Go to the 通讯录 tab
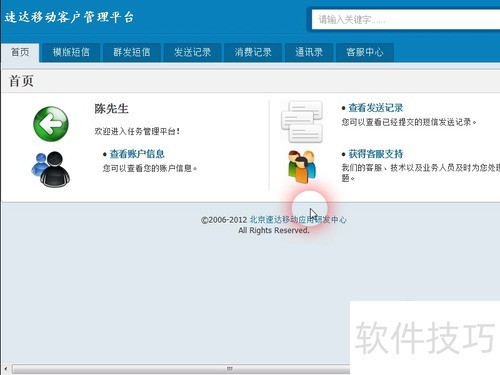Screen dimensions: 500x375 pos(309,52)
